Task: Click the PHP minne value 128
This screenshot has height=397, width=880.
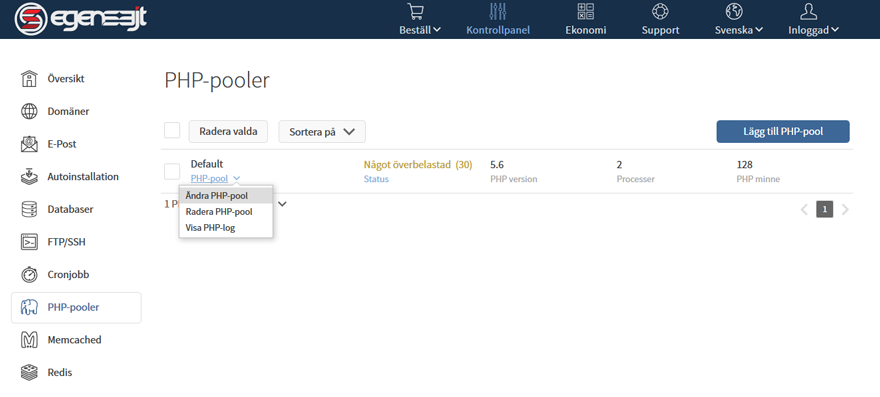Action: [744, 165]
